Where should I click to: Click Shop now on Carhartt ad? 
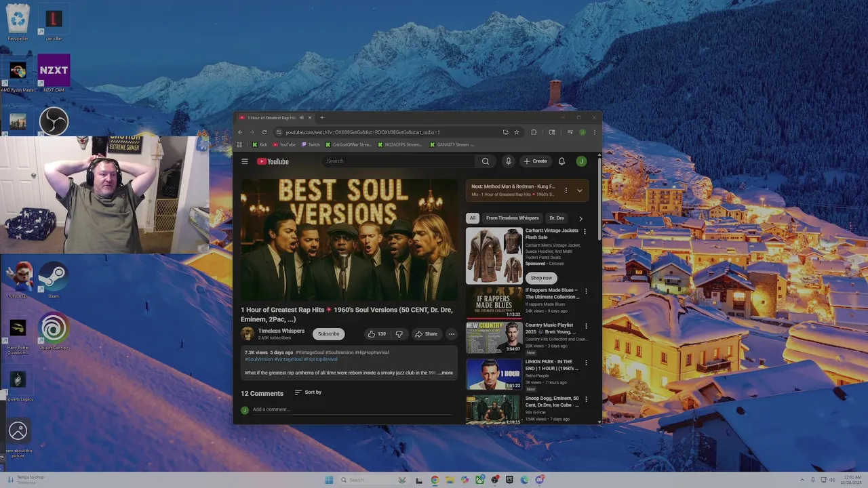[541, 278]
